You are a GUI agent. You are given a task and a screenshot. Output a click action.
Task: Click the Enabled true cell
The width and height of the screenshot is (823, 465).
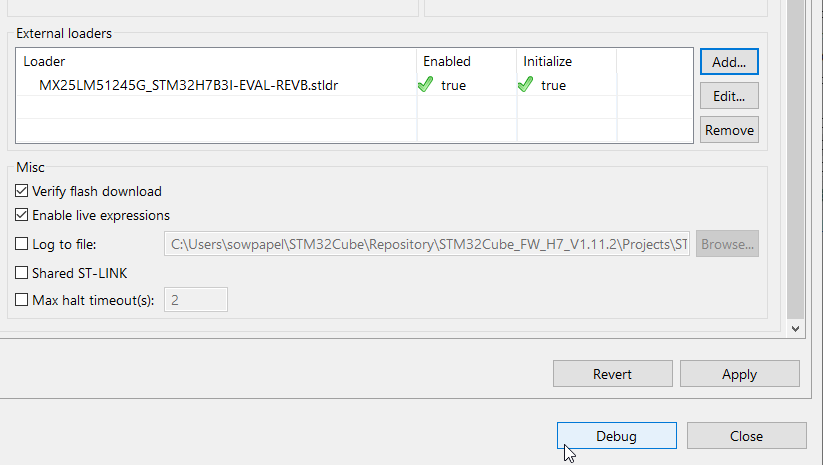467,85
